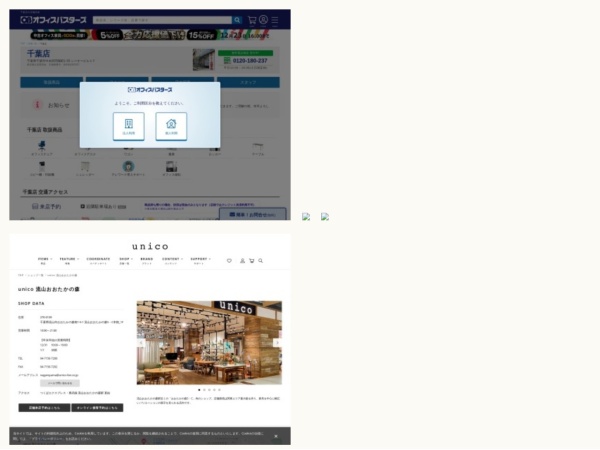The height and width of the screenshot is (450, 600).
Task: Expand the SUPPORT menu on unico
Action: [200, 261]
